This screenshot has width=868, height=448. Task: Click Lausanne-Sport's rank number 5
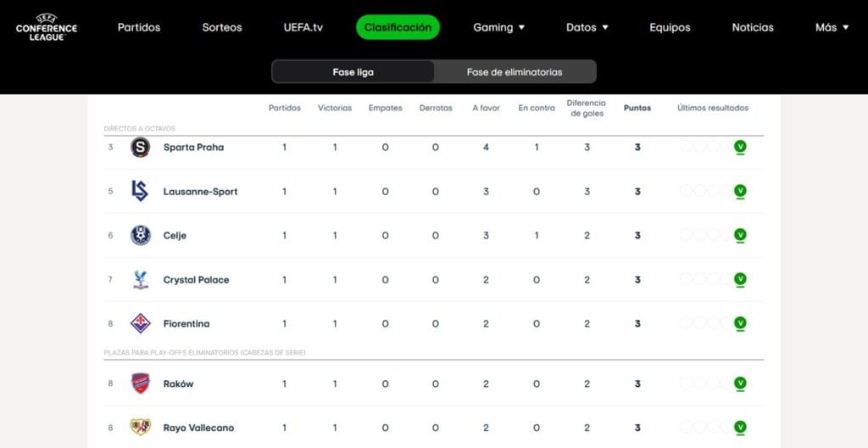(111, 191)
